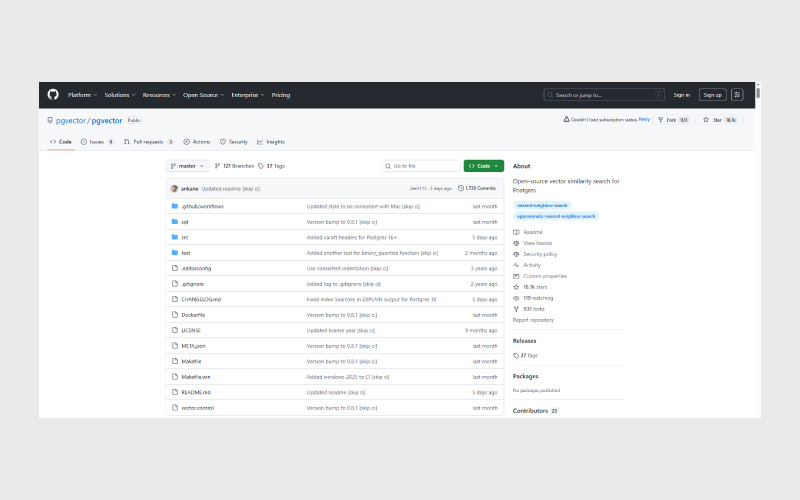Click the eye icon beside 119 watching

pos(516,298)
